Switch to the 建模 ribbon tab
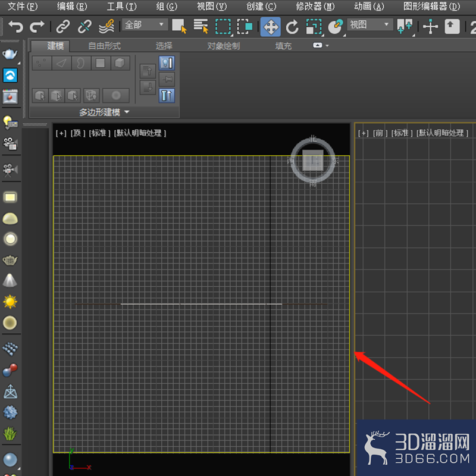This screenshot has width=476, height=476. pyautogui.click(x=51, y=46)
